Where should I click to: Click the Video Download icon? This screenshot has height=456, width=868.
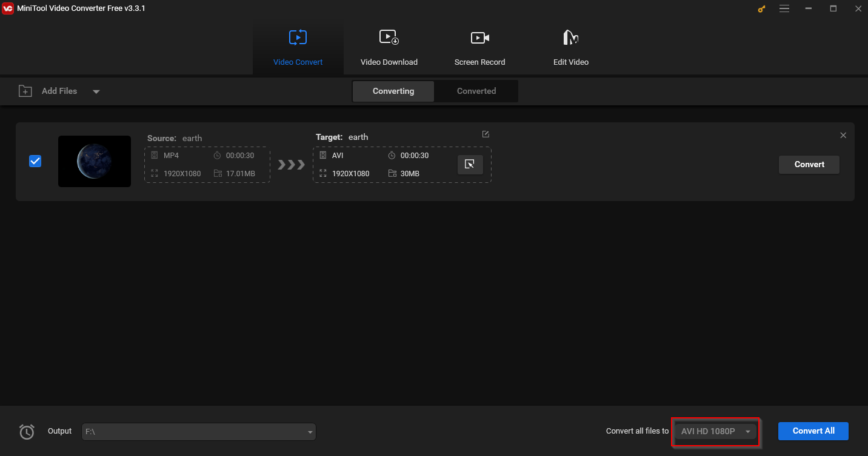[x=389, y=38]
